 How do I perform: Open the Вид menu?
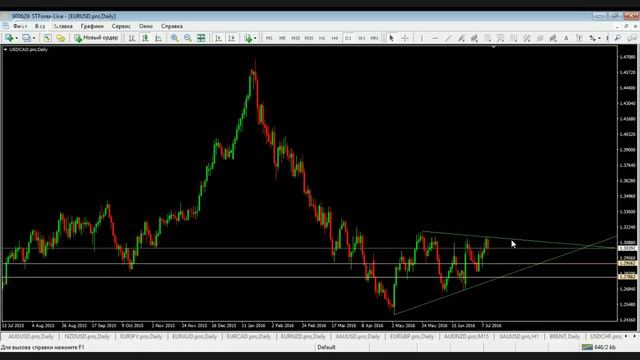(x=40, y=26)
